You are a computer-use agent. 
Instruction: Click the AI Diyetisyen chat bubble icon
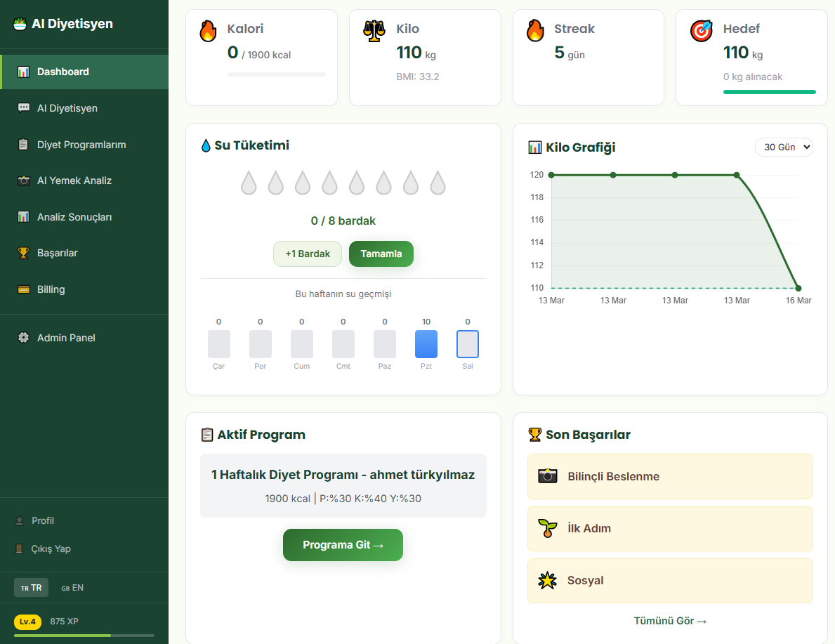tap(23, 108)
